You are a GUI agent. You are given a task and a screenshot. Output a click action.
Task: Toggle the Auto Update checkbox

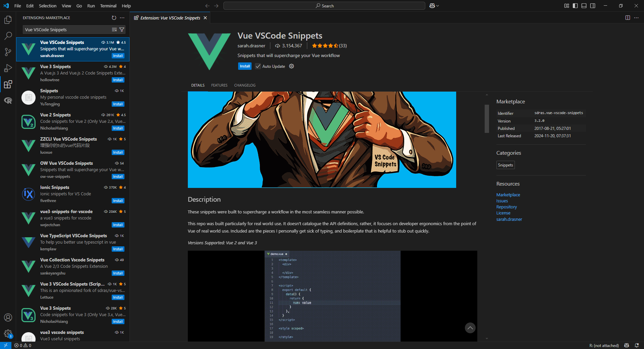coord(258,66)
